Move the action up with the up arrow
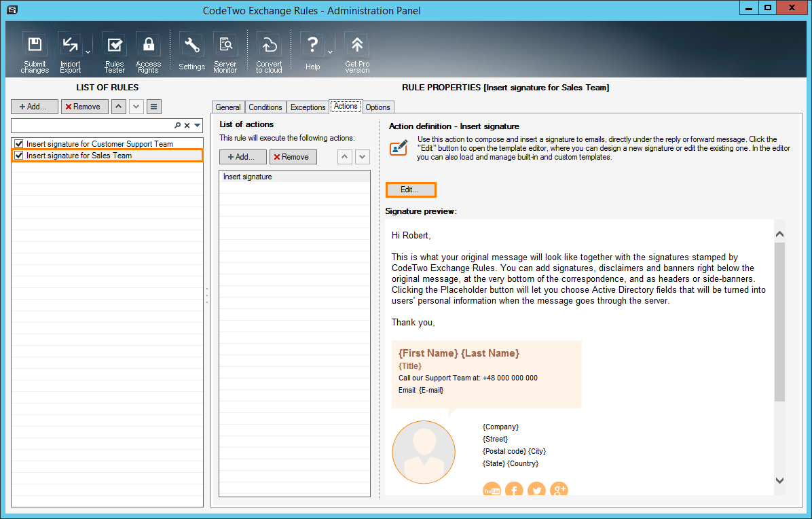Viewport: 812px width, 519px height. point(345,157)
